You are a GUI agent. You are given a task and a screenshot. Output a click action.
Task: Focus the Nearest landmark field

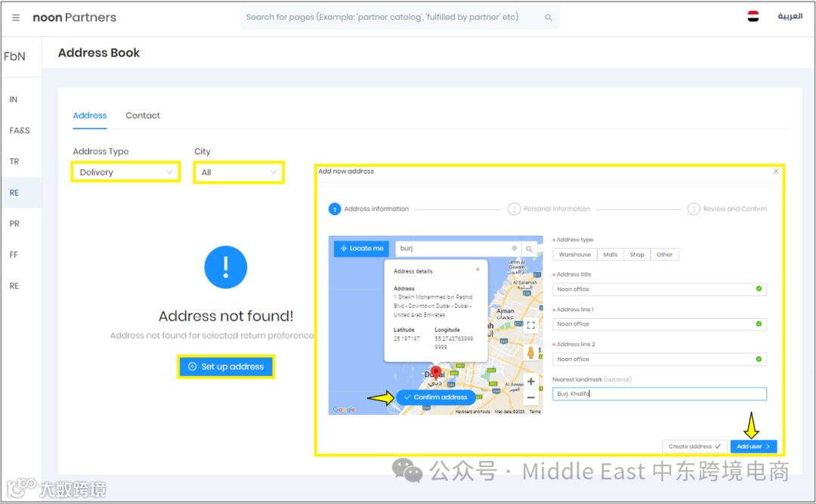pyautogui.click(x=660, y=394)
